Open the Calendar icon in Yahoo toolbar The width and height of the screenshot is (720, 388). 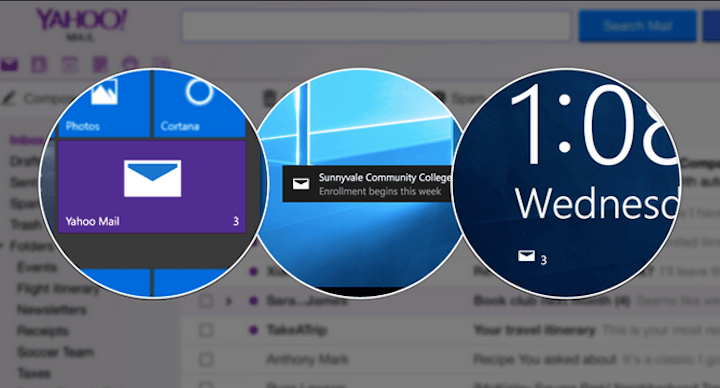tap(69, 65)
